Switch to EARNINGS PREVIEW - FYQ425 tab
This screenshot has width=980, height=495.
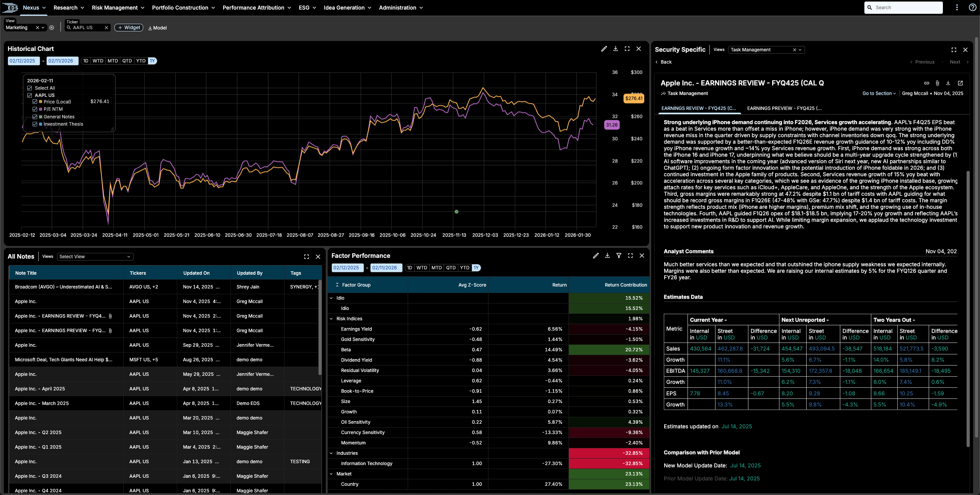[x=784, y=108]
